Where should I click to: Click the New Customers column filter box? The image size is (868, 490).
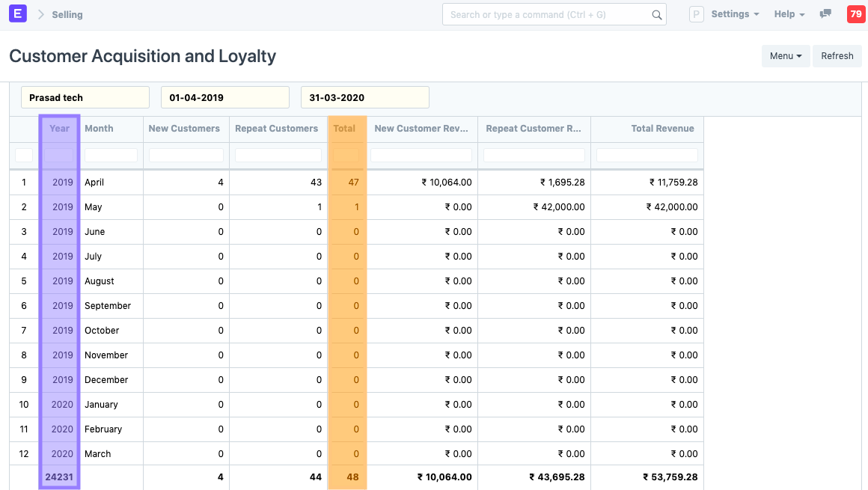tap(186, 156)
